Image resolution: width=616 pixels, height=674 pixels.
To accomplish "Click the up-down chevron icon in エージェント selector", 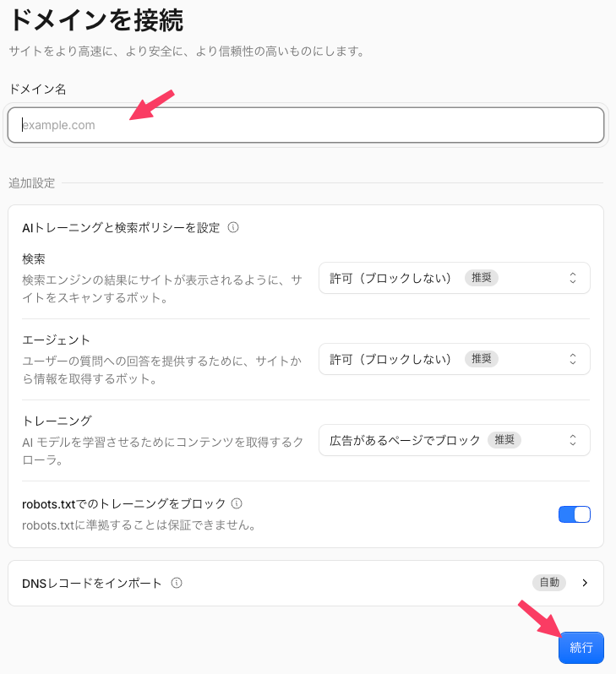I will [x=573, y=359].
